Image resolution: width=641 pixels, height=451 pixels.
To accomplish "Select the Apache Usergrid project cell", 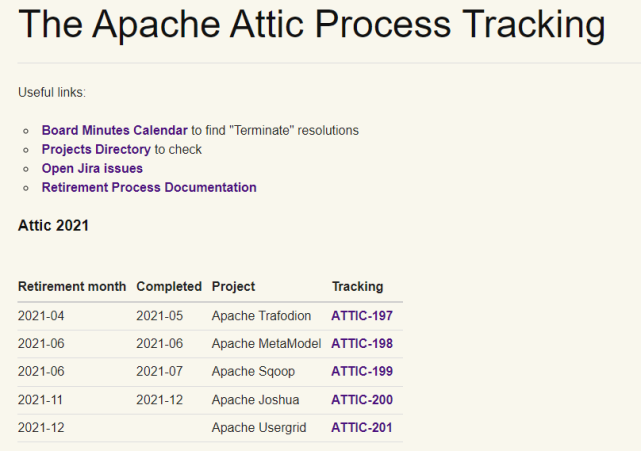I will 259,428.
